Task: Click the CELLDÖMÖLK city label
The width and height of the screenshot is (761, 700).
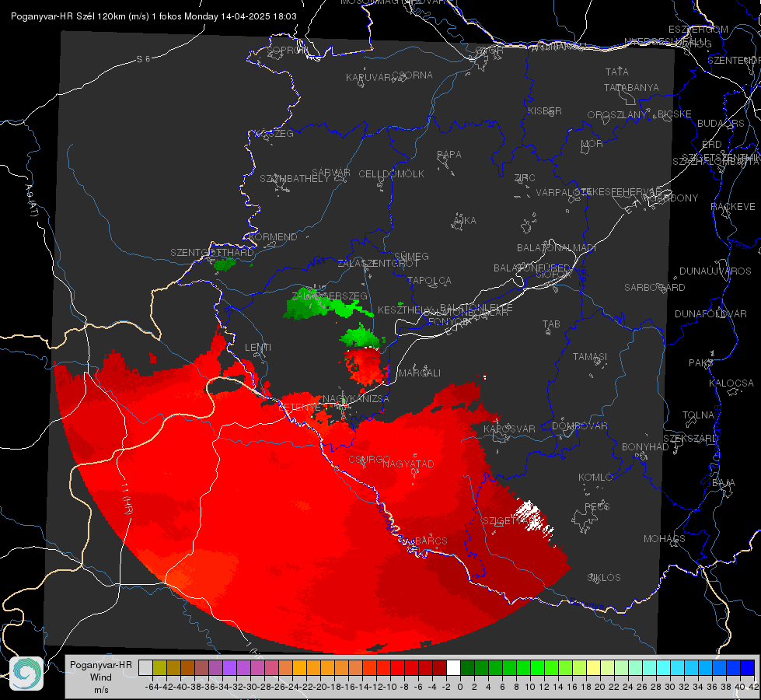Action: (391, 174)
